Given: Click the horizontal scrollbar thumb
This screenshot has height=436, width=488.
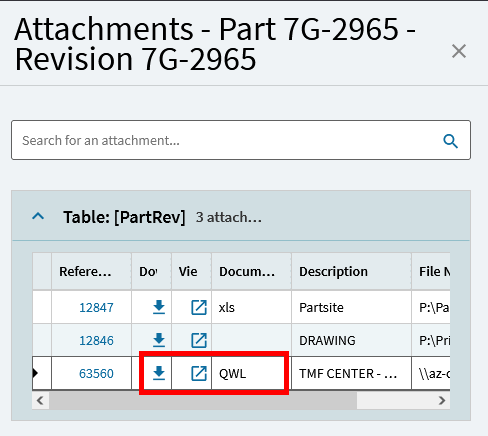Looking at the screenshot, I should pyautogui.click(x=203, y=400).
